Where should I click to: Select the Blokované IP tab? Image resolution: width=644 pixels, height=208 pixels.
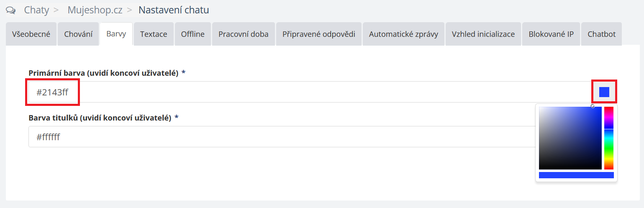coord(551,34)
